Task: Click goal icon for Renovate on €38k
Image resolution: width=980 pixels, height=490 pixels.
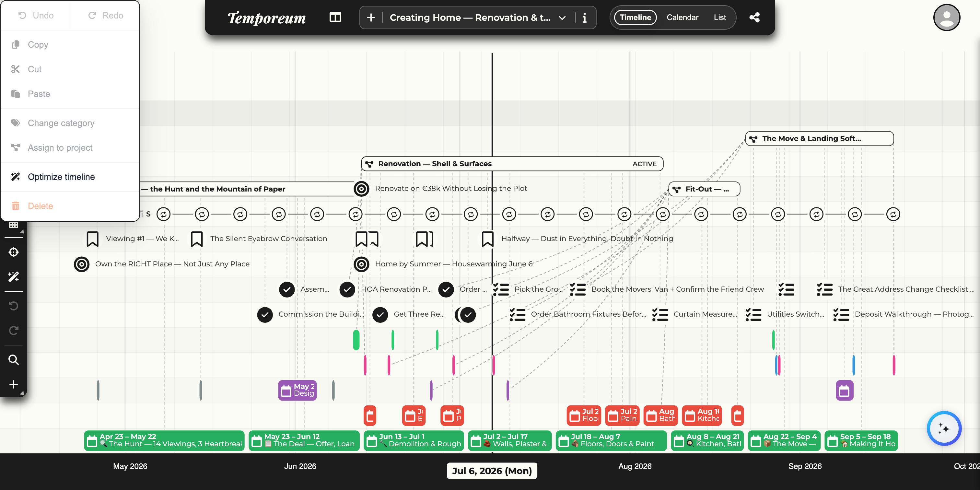Action: tap(361, 189)
